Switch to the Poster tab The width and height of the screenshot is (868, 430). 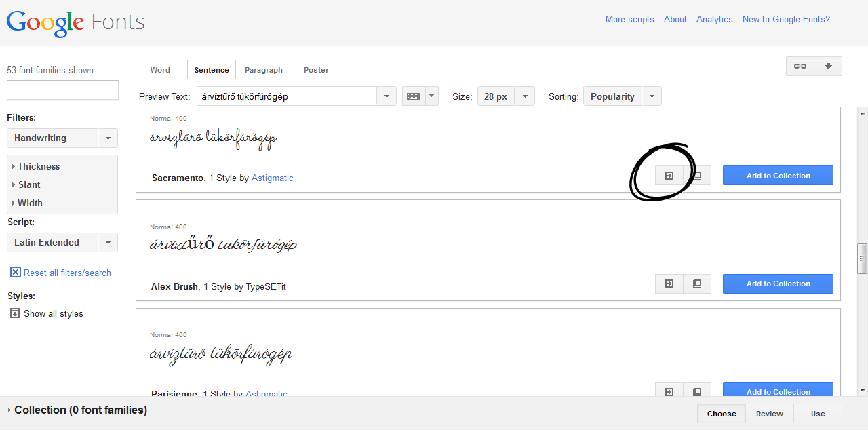[316, 70]
